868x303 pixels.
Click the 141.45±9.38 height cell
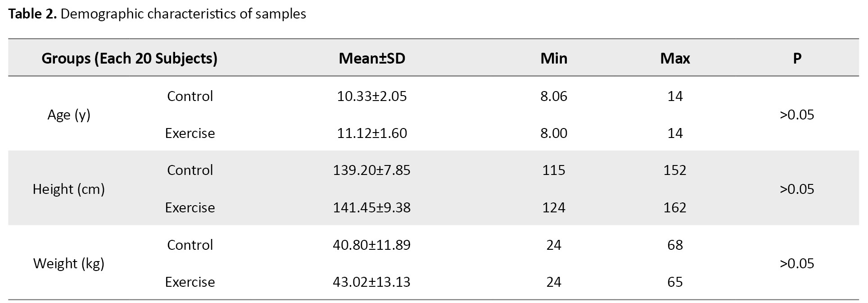point(372,207)
